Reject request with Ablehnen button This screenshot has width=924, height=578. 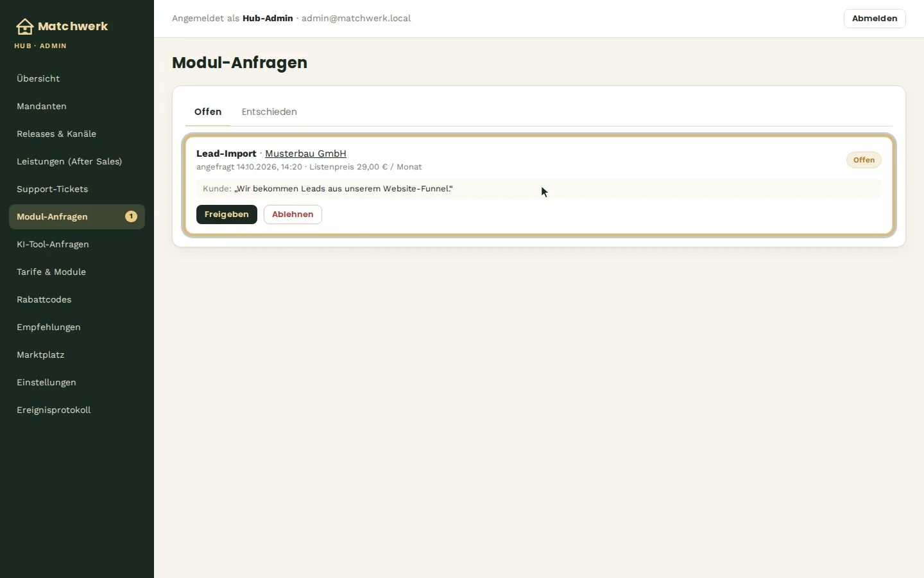coord(293,215)
